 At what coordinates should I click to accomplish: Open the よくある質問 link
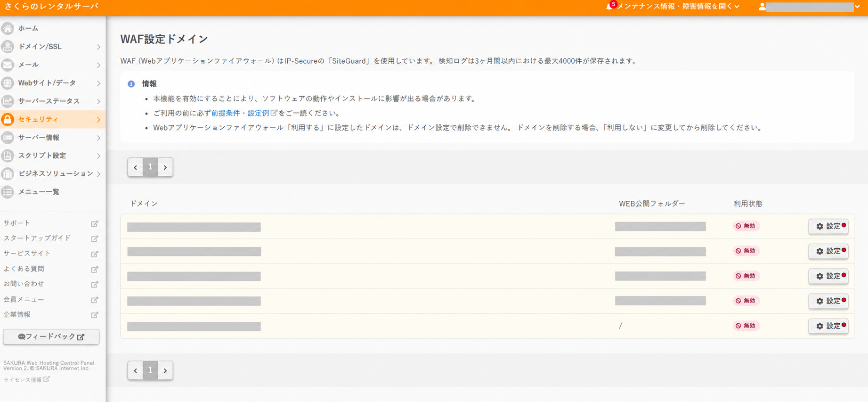coord(24,269)
